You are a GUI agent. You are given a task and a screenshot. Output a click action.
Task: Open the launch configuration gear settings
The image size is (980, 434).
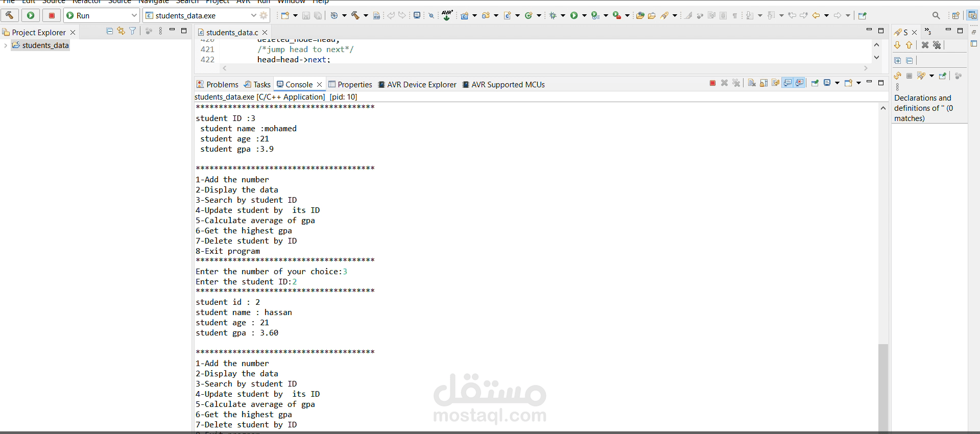264,15
